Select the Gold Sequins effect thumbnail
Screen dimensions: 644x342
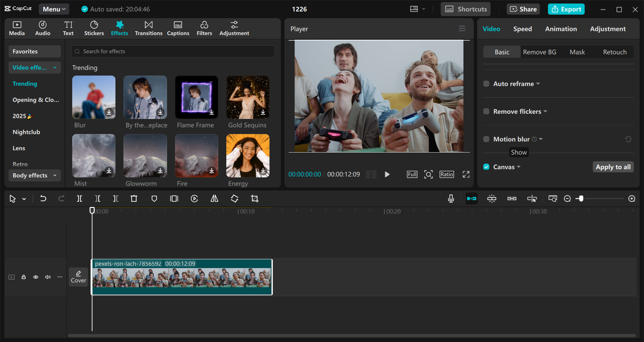point(248,97)
